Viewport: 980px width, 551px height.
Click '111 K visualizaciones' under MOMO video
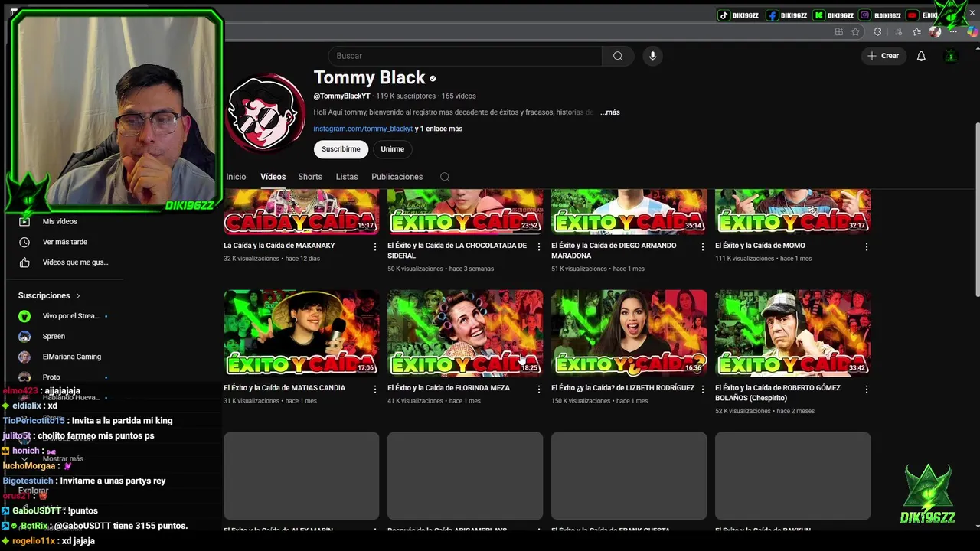[x=744, y=259]
